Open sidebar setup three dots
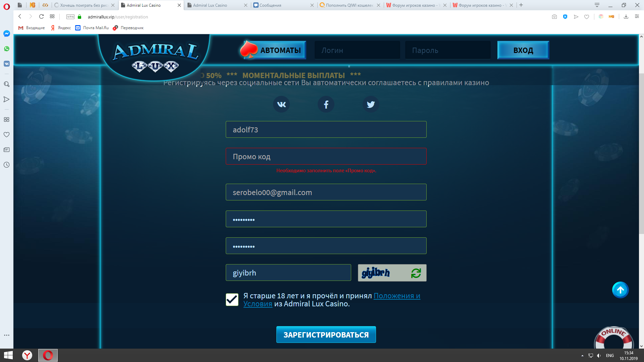Screen dimensions: 644x362 [x=7, y=335]
